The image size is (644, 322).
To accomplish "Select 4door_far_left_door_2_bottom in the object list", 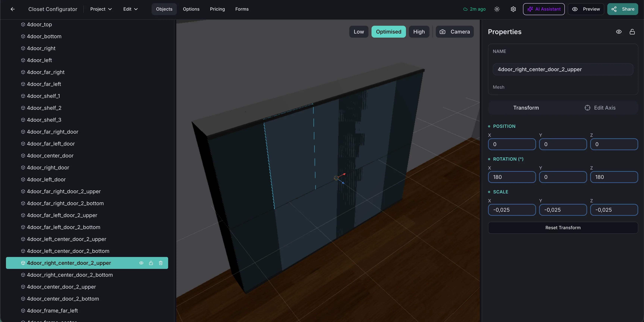I will 87,227.
